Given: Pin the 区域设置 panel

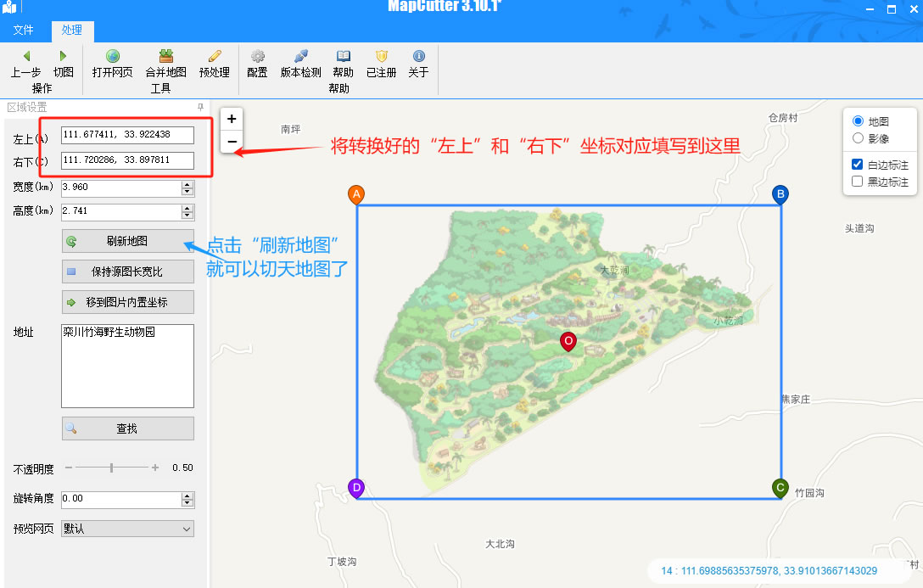Looking at the screenshot, I should click(200, 107).
